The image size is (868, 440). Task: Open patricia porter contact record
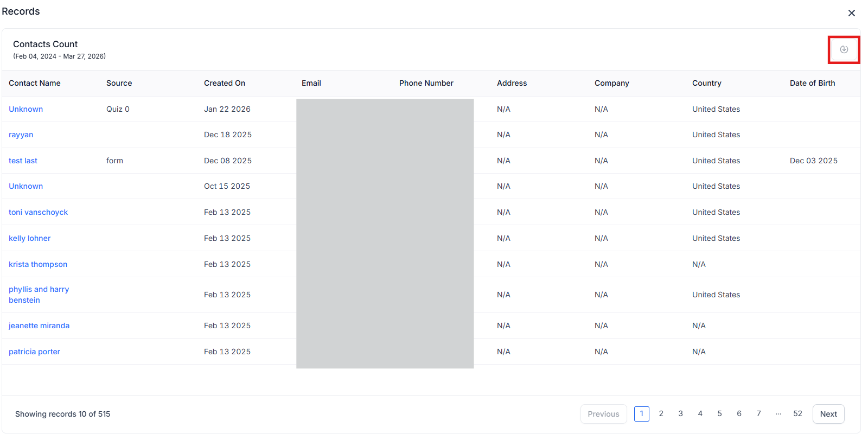(34, 352)
